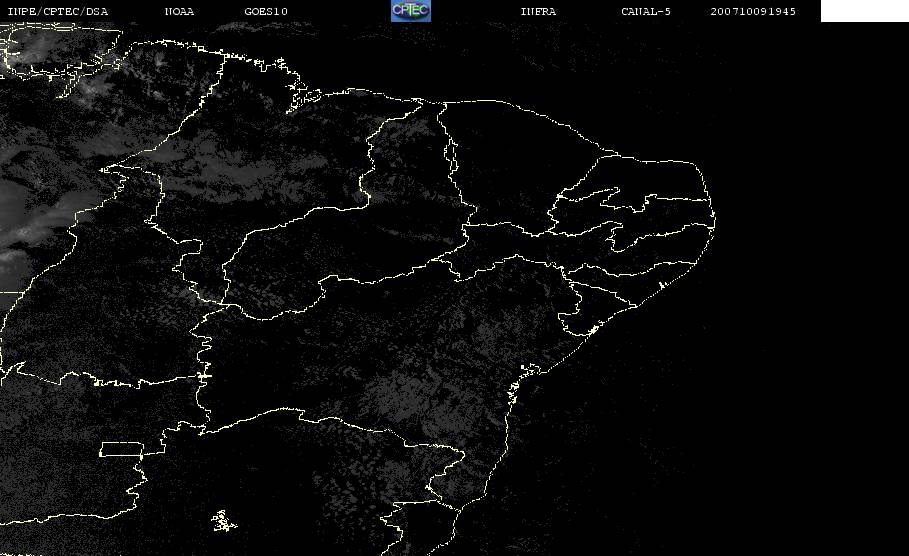This screenshot has height=556, width=909.
Task: Click the INFRA label in the header
Action: click(x=539, y=12)
